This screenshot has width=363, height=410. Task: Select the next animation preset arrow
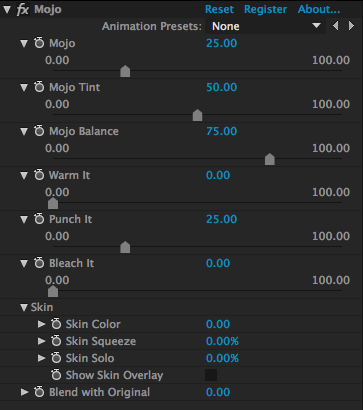(x=351, y=26)
